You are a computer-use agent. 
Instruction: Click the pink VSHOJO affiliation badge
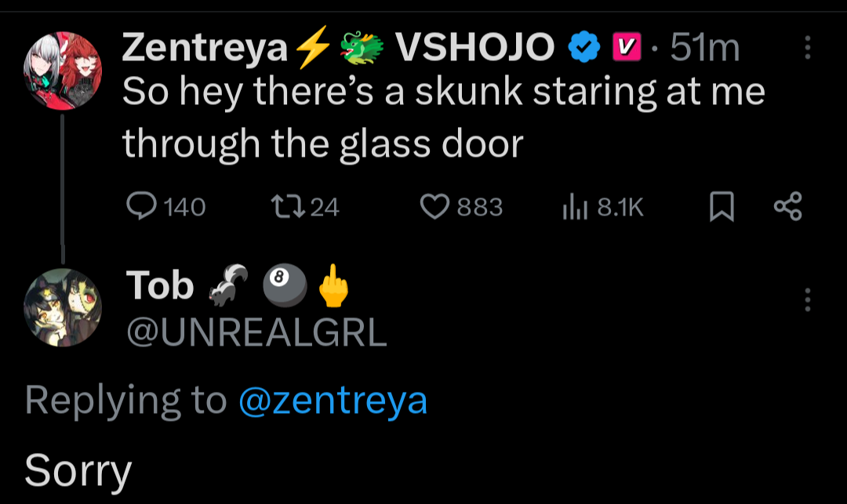[x=623, y=49]
